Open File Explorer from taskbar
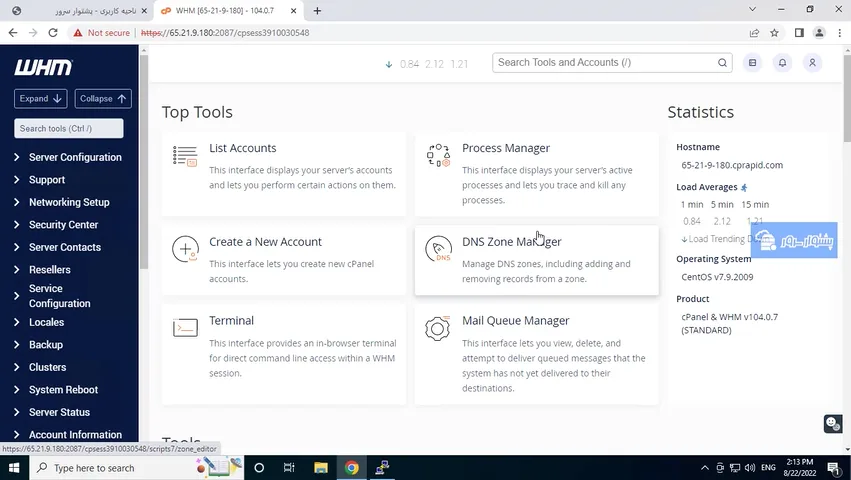 coord(321,468)
